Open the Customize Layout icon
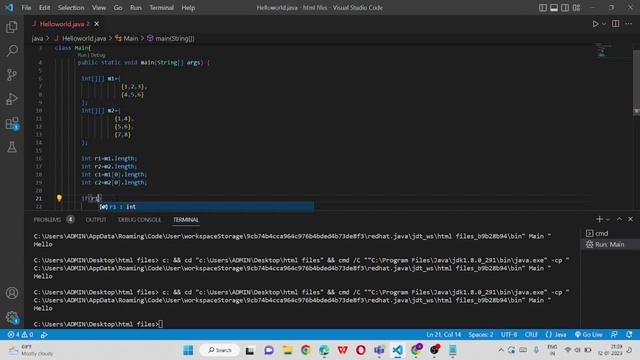Viewport: 640px width, 360px height. coord(576,8)
